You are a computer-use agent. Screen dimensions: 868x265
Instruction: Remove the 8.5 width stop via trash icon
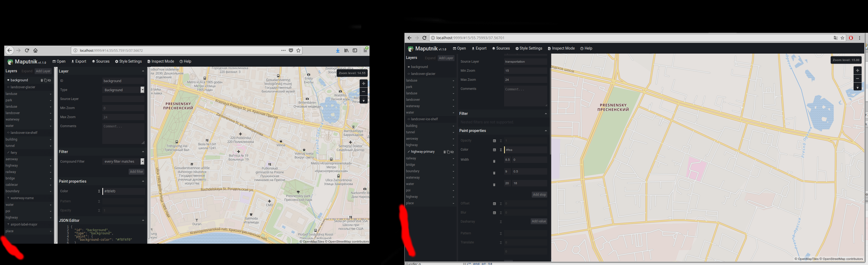[x=494, y=161]
